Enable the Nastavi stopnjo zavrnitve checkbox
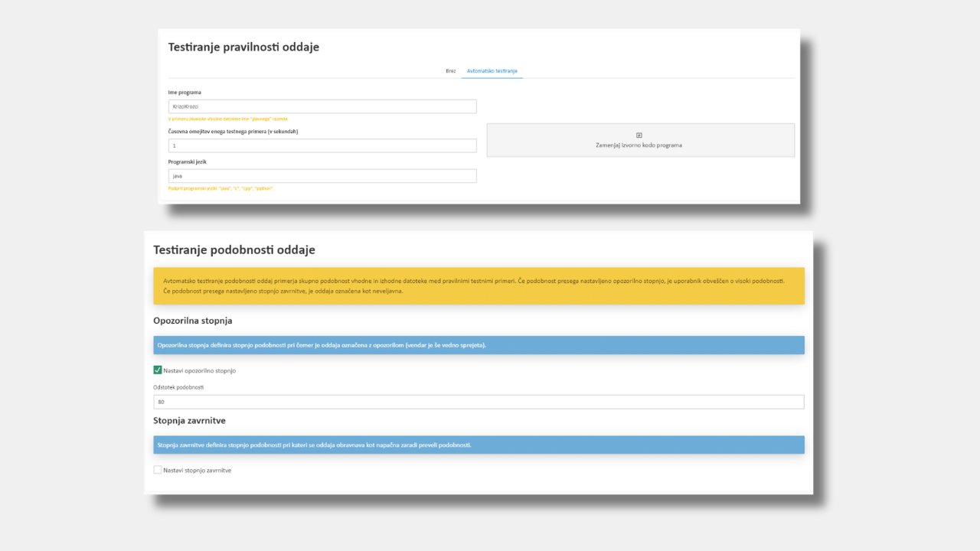The height and width of the screenshot is (551, 980). [158, 470]
